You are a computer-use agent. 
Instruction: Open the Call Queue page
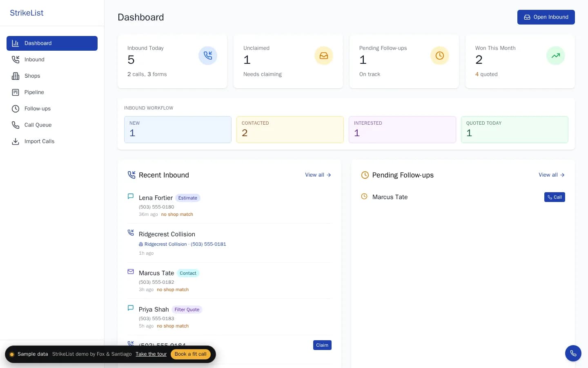click(x=52, y=125)
